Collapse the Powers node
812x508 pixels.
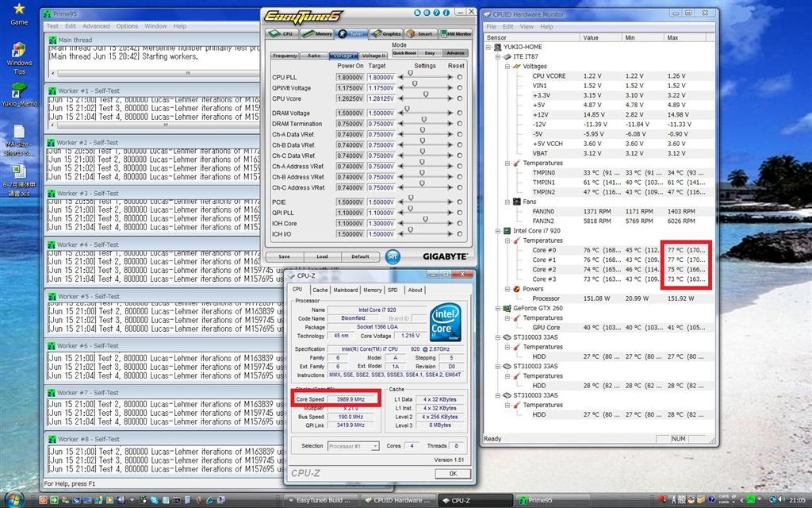507,289
